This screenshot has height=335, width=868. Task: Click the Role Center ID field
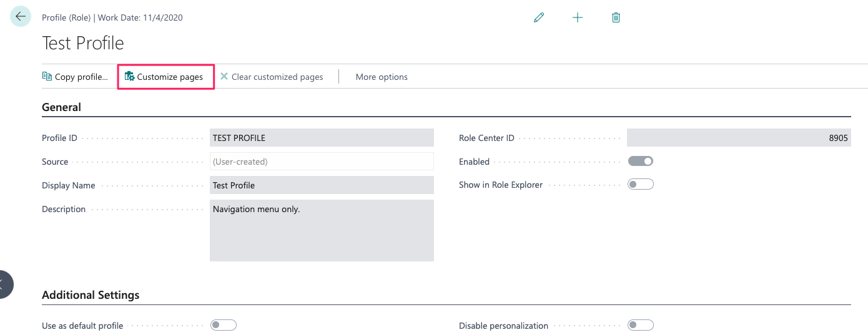(739, 138)
